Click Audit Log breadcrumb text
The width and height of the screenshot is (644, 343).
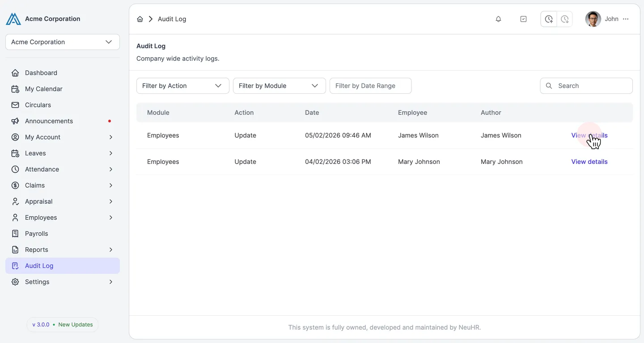(172, 19)
